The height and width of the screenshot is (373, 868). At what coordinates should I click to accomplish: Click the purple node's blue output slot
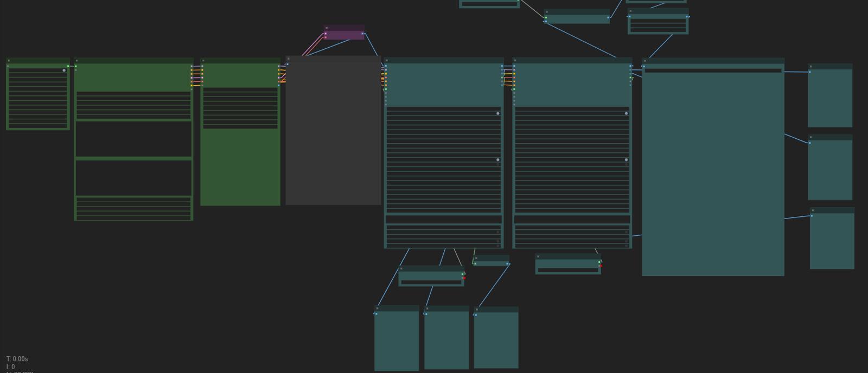[x=362, y=34]
